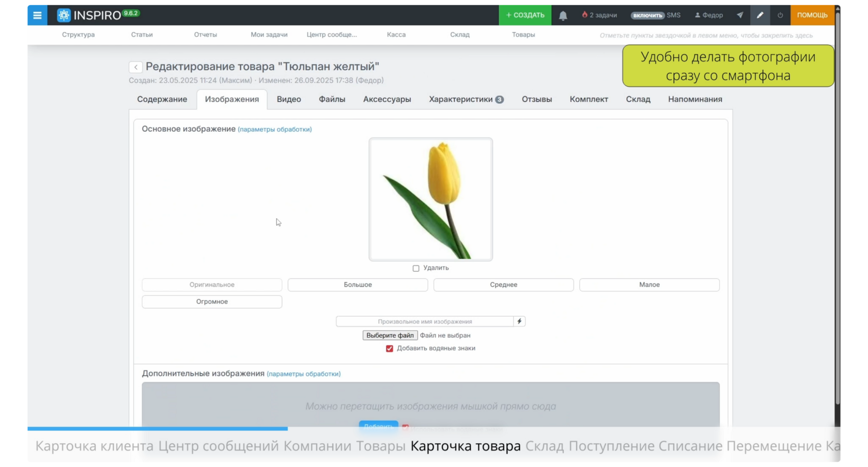Screen dimensions: 868x467
Task: Open the hamburger main menu
Action: (x=37, y=15)
